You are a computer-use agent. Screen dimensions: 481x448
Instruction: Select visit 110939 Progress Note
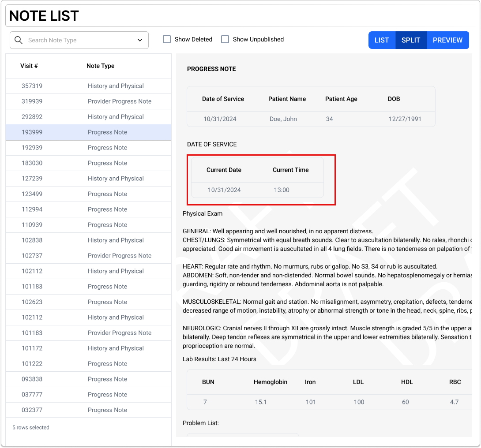point(88,225)
